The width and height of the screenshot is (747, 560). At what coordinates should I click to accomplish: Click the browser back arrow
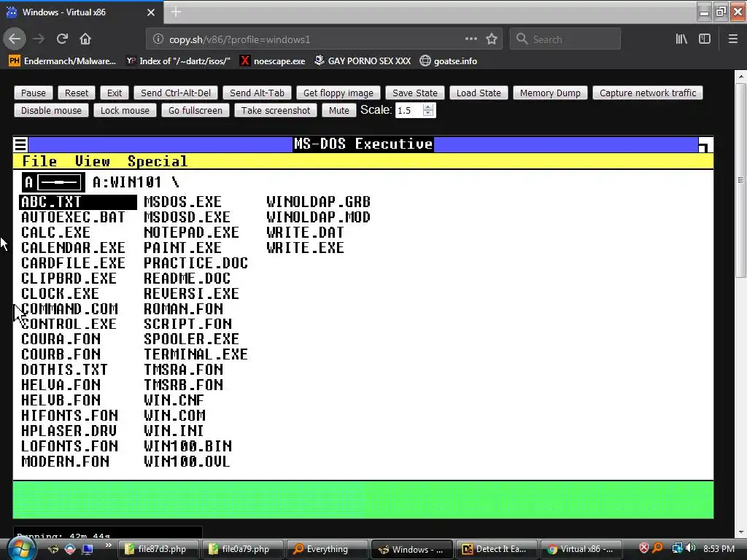[15, 39]
